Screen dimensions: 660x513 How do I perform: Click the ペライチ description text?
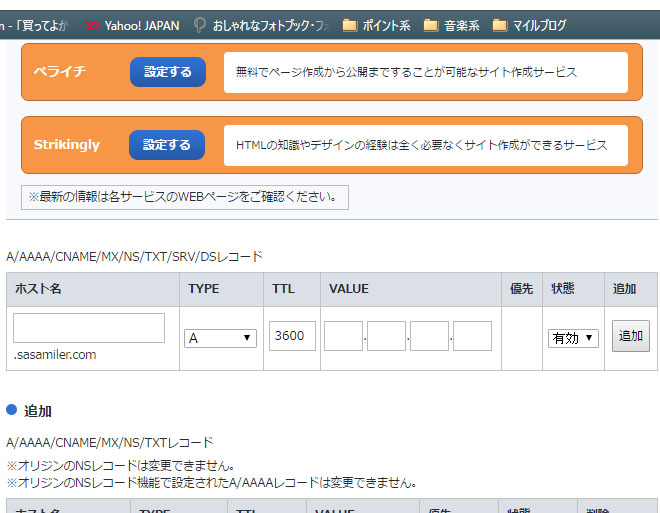pos(406,72)
